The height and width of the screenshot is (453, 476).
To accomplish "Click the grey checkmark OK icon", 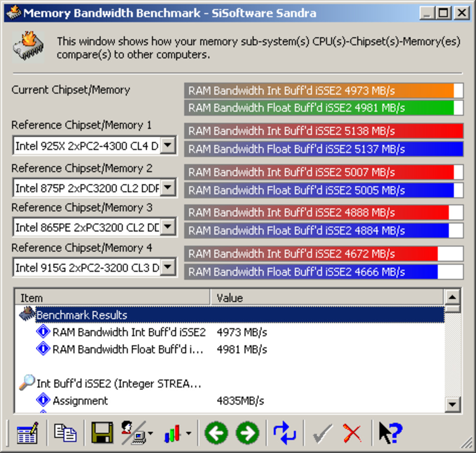I will point(322,433).
